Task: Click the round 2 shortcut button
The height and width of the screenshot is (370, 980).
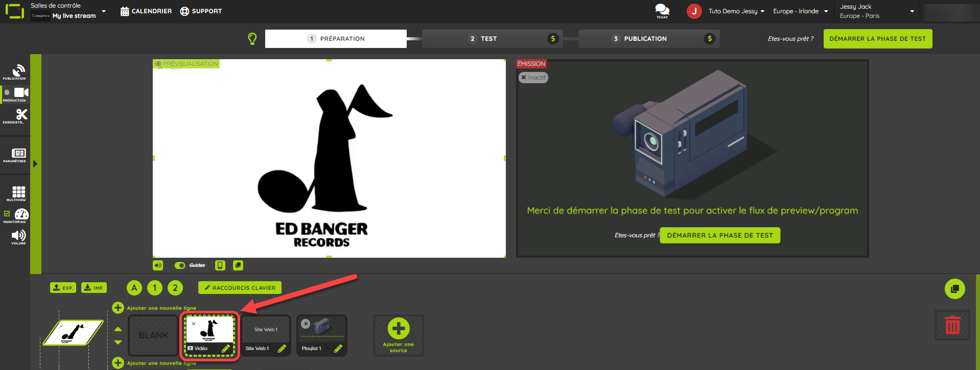Action: (x=175, y=288)
